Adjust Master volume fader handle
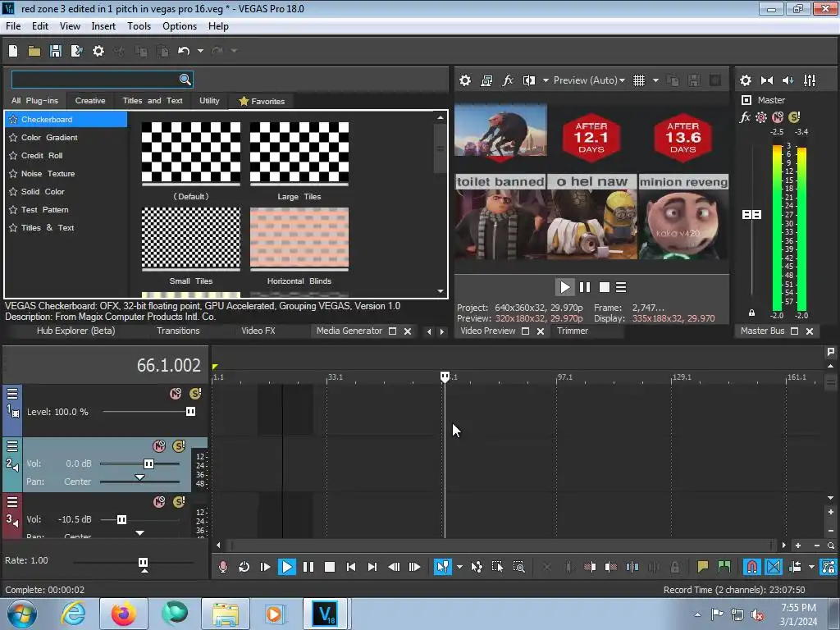840x630 pixels. (751, 214)
